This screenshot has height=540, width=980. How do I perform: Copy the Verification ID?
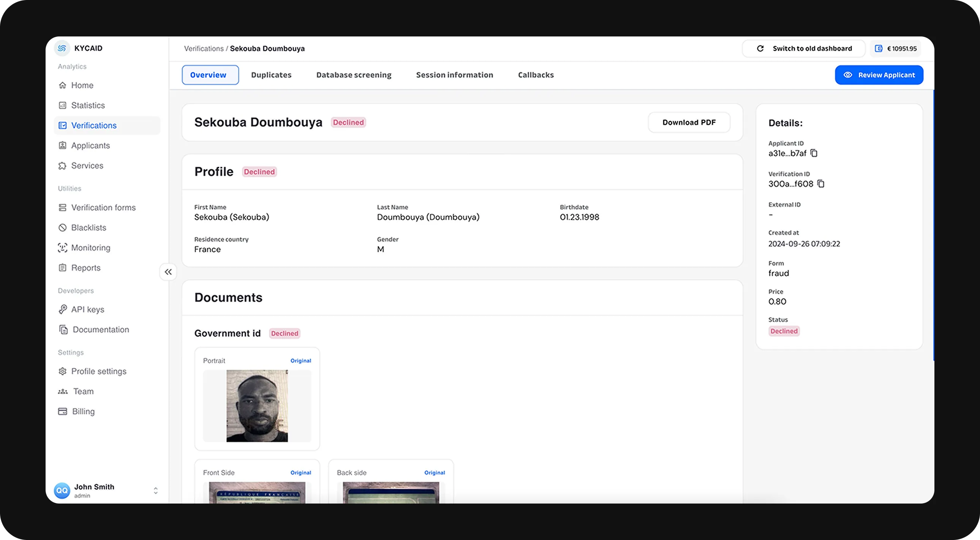click(820, 184)
